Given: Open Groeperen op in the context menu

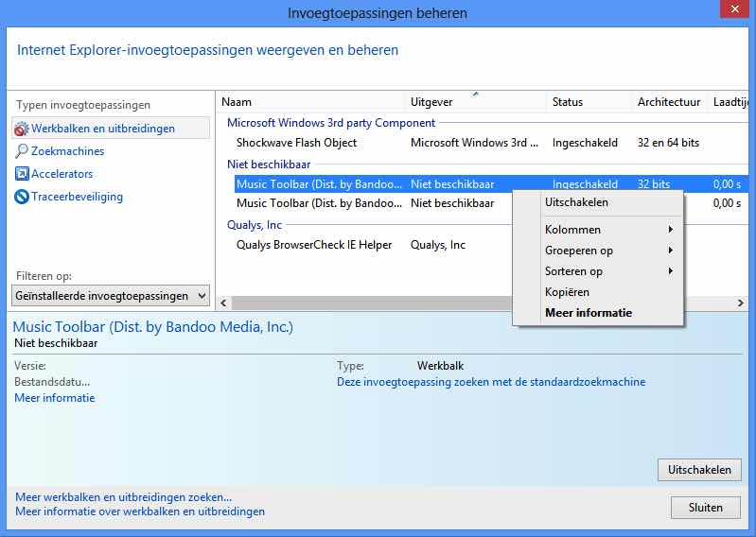Looking at the screenshot, I should point(598,251).
